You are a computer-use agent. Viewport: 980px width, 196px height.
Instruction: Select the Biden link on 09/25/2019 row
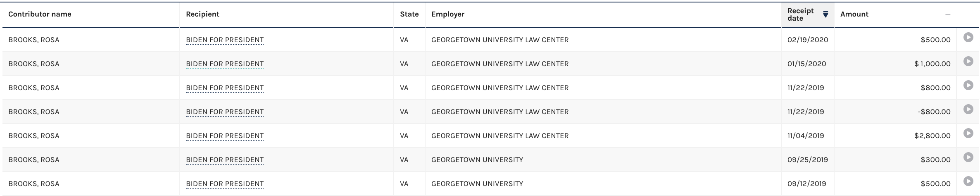click(x=225, y=160)
